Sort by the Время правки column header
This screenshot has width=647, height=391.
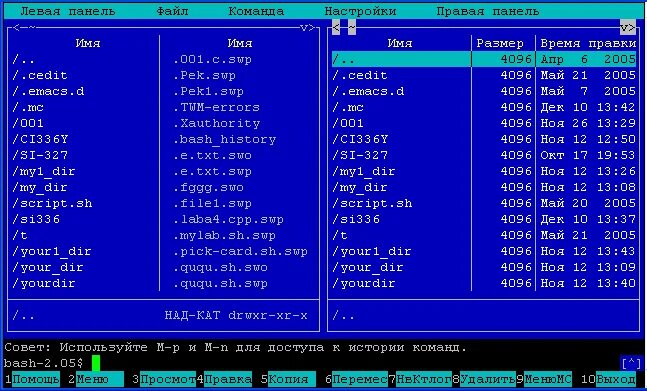pyautogui.click(x=588, y=43)
